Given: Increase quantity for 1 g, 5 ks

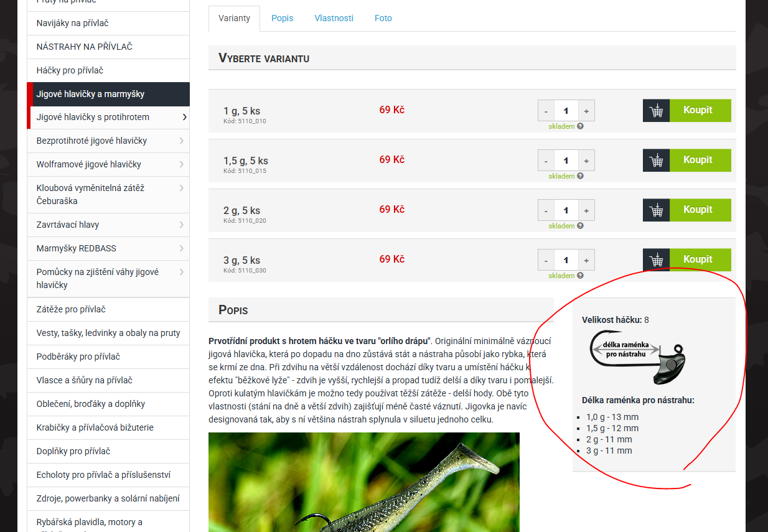Looking at the screenshot, I should [586, 111].
